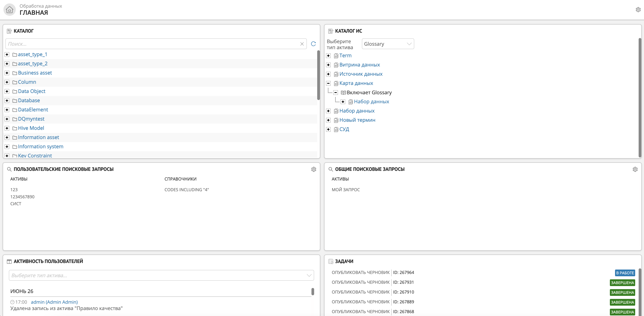Viewport: 644px width, 316px height.
Task: Open the Выберите тип актива dropdown in activity
Action: point(161,275)
